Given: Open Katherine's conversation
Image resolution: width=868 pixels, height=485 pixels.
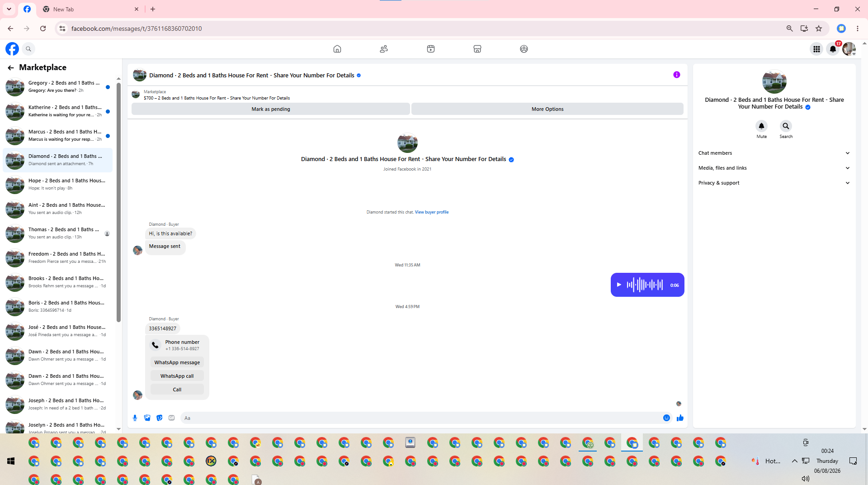Looking at the screenshot, I should point(58,111).
